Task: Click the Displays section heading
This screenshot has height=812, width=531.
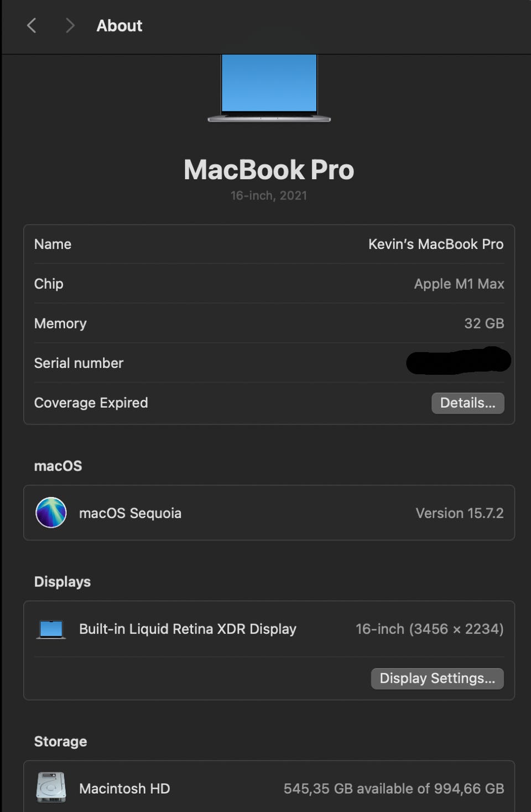Action: pos(63,582)
